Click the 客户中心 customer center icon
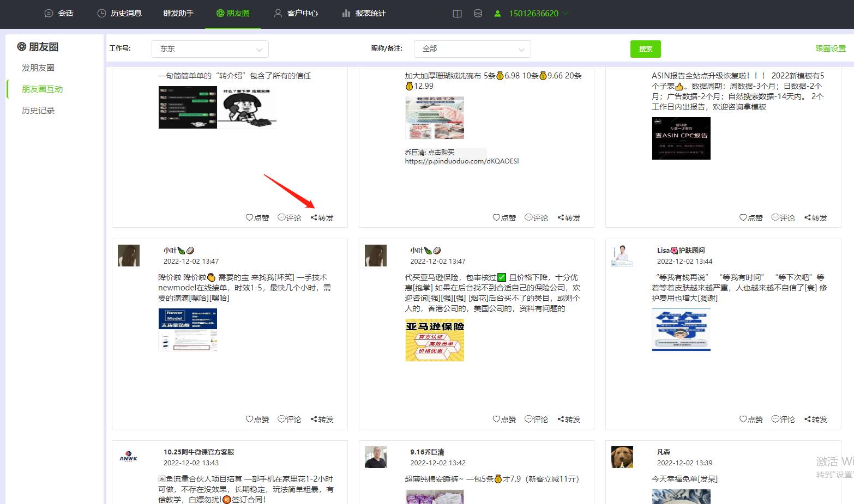The height and width of the screenshot is (504, 854). (x=278, y=13)
